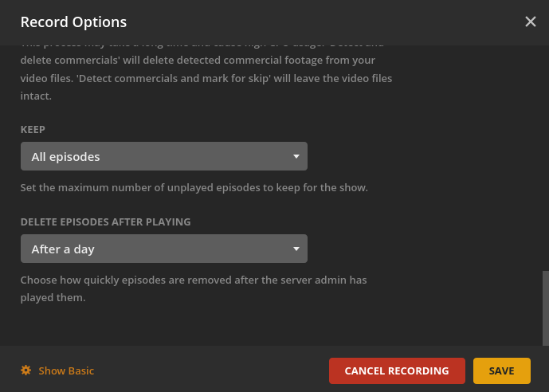This screenshot has height=392, width=549.
Task: Open the Delete Episodes After Playing dropdown
Action: pyautogui.click(x=163, y=249)
